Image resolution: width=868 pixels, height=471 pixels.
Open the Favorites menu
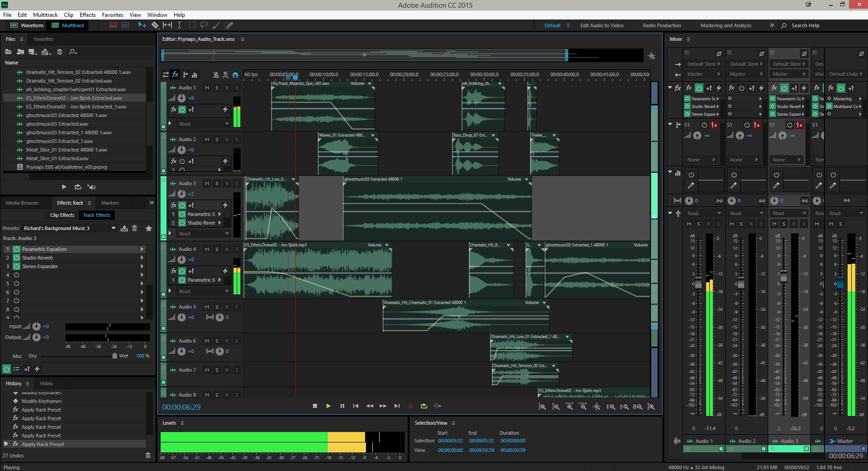click(112, 15)
